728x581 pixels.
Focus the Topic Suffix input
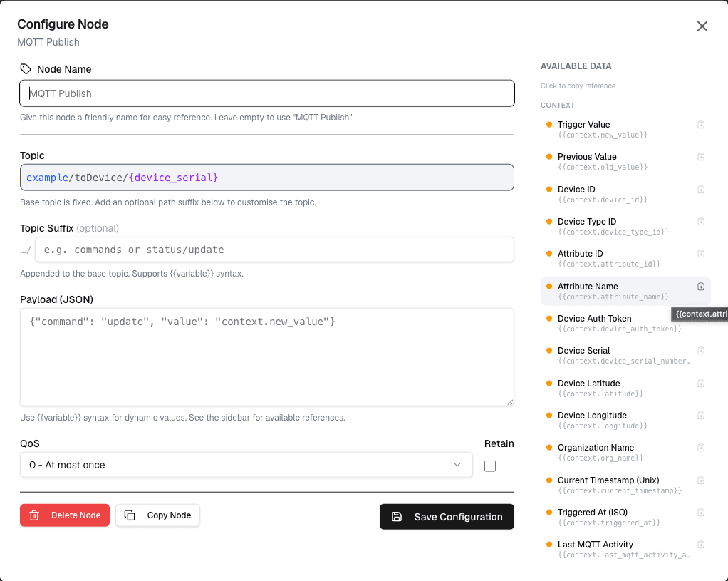click(274, 250)
